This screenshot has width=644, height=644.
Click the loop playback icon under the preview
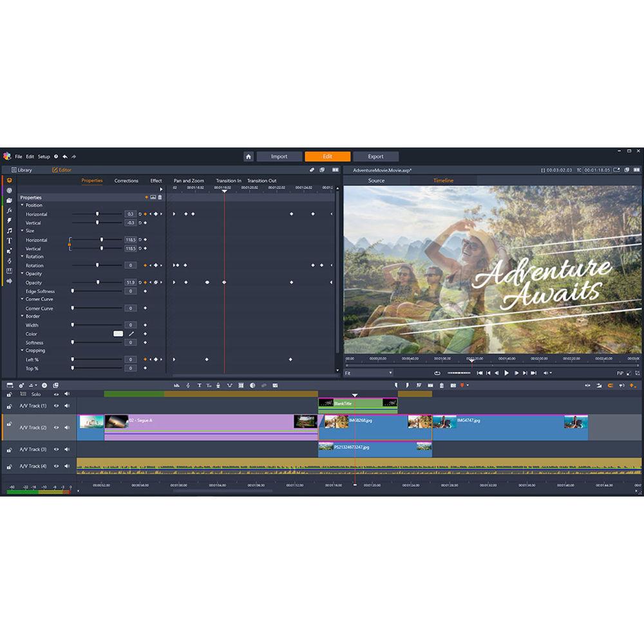[x=437, y=372]
